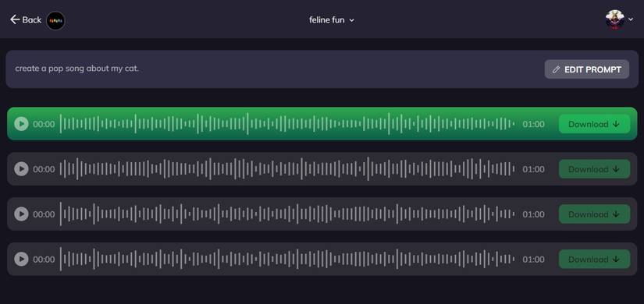Play the fourth audio track
The image size is (644, 304).
coord(21,260)
